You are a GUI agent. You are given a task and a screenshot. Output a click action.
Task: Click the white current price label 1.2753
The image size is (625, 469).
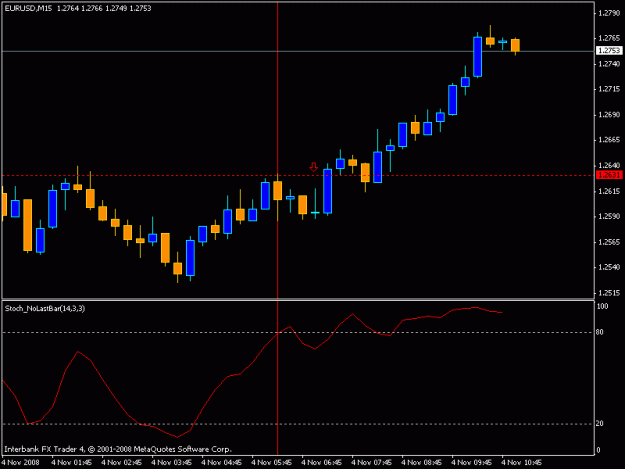609,50
